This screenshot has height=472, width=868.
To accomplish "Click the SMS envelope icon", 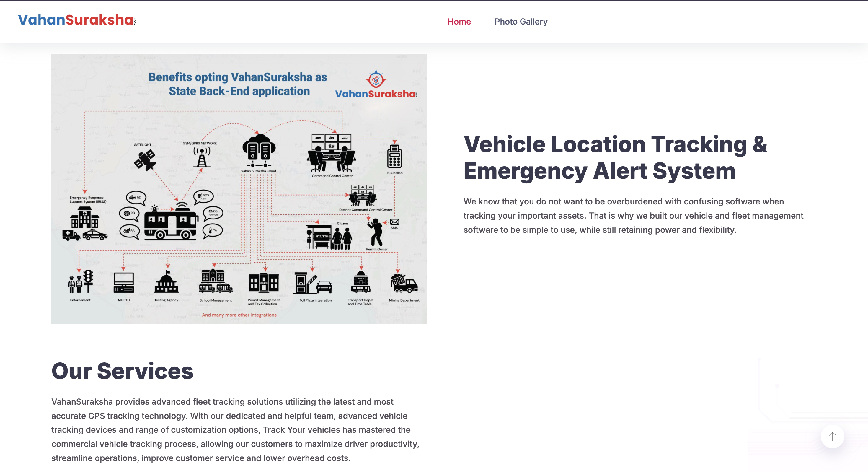I will tap(394, 222).
